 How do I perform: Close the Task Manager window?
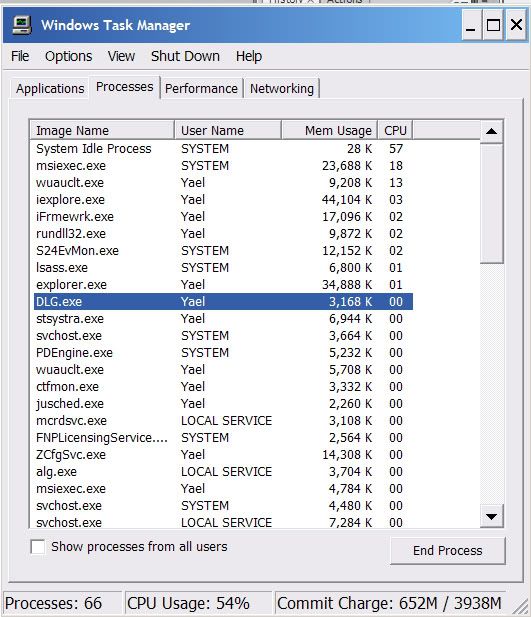point(516,26)
